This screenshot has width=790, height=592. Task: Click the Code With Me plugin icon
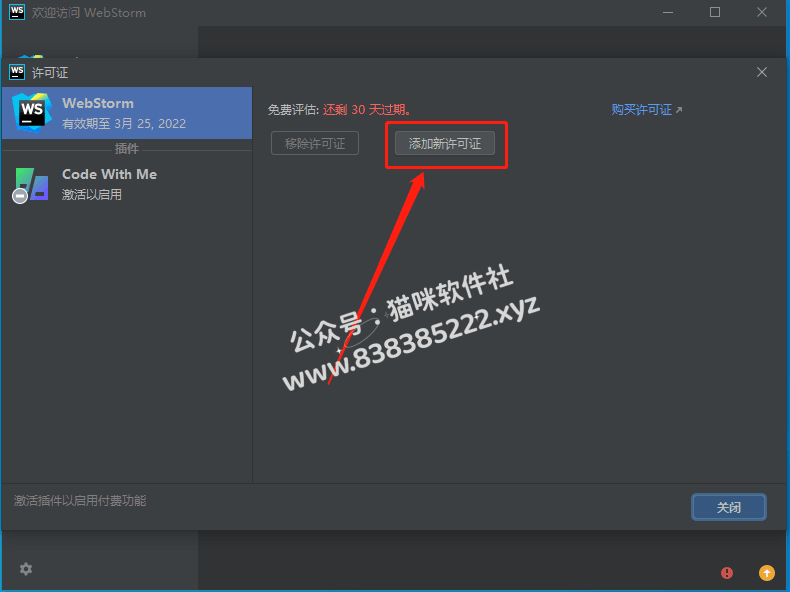point(31,185)
